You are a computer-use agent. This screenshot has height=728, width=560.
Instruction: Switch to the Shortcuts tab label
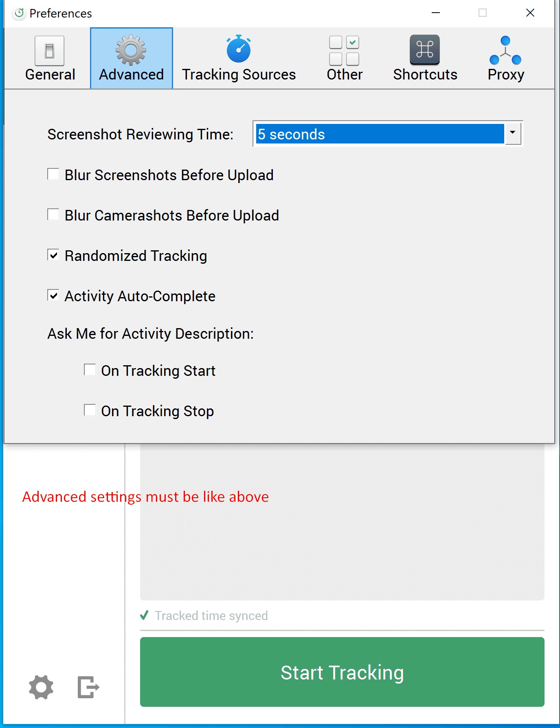tap(425, 75)
